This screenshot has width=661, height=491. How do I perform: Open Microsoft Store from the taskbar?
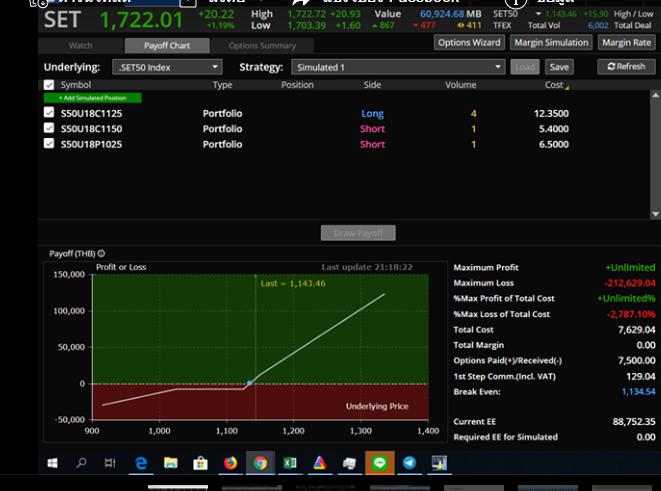point(200,463)
